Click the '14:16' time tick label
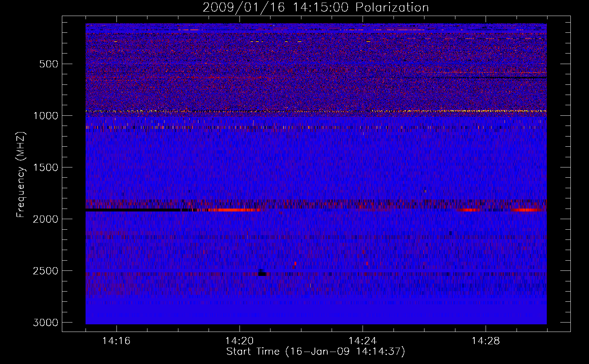Viewport: 589px width, 364px height. (116, 341)
